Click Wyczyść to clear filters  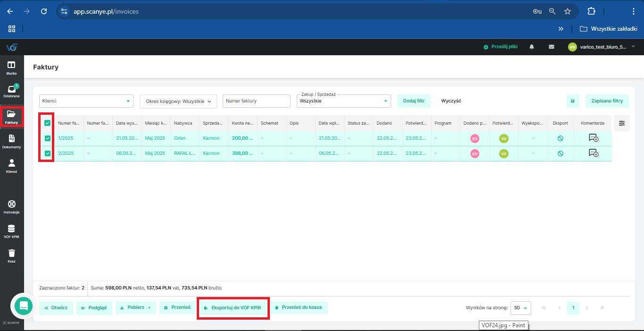coord(451,101)
